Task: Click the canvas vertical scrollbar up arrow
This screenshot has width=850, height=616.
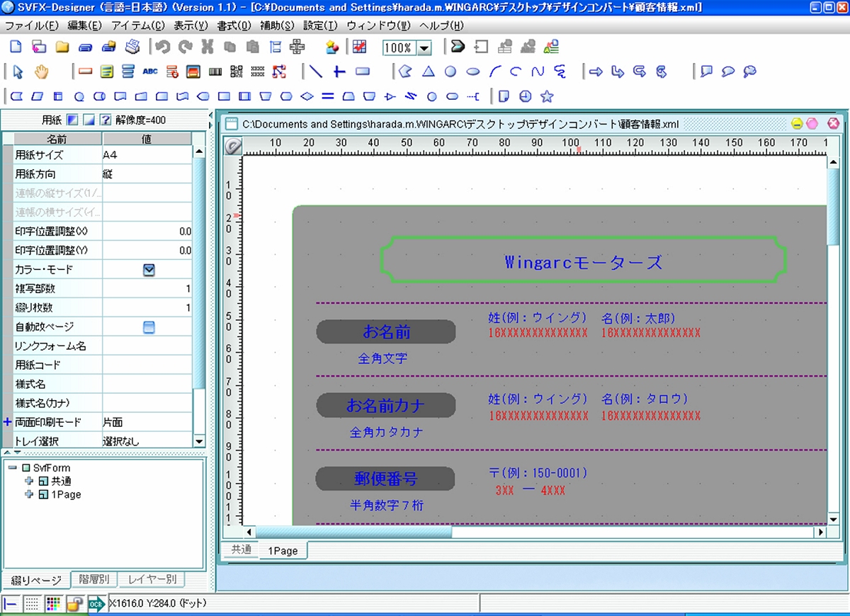Action: click(834, 162)
